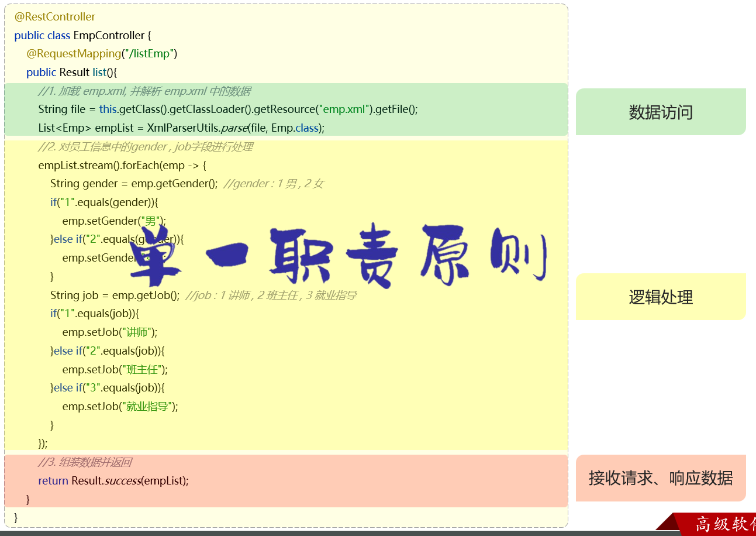Click the 'emp.setGender("男");' line
This screenshot has height=536, width=756.
click(x=115, y=221)
